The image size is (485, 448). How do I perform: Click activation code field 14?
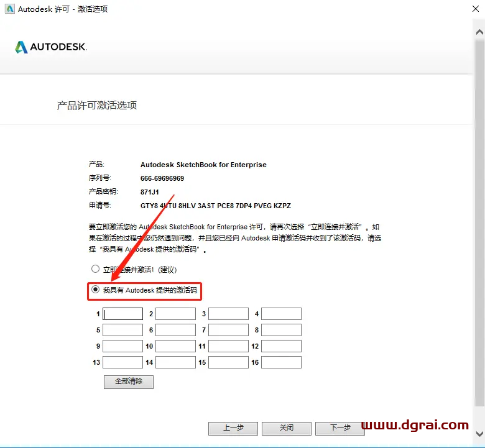pyautogui.click(x=176, y=362)
